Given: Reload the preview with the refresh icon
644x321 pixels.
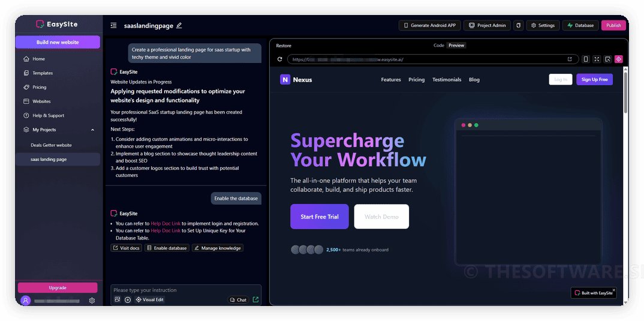Looking at the screenshot, I should pos(279,59).
